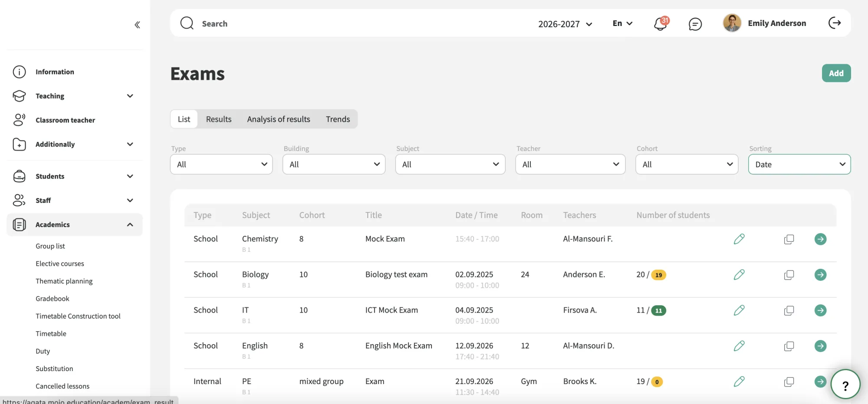Image resolution: width=868 pixels, height=404 pixels.
Task: Open ICT Mock Exam arrow button
Action: pos(820,310)
